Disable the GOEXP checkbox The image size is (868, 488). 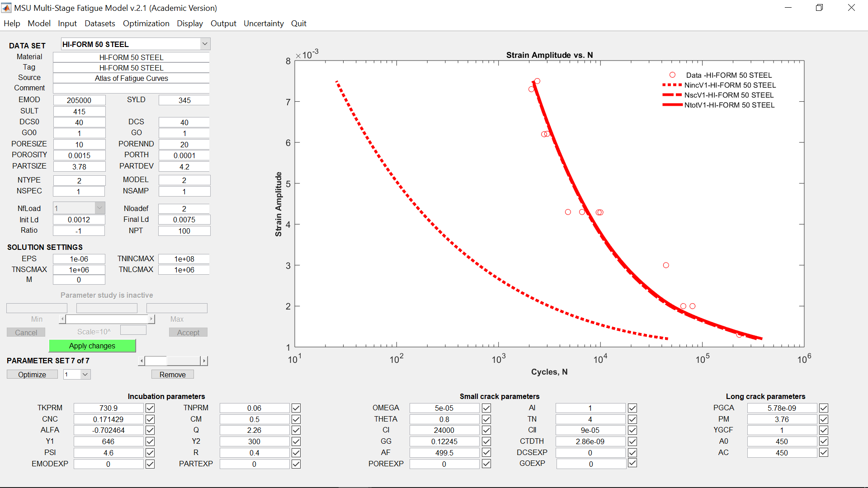tap(632, 463)
